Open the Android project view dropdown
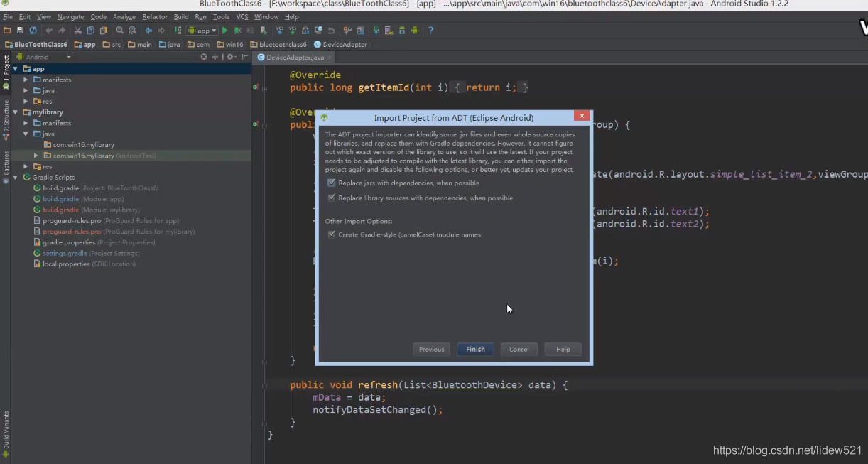 (x=44, y=57)
